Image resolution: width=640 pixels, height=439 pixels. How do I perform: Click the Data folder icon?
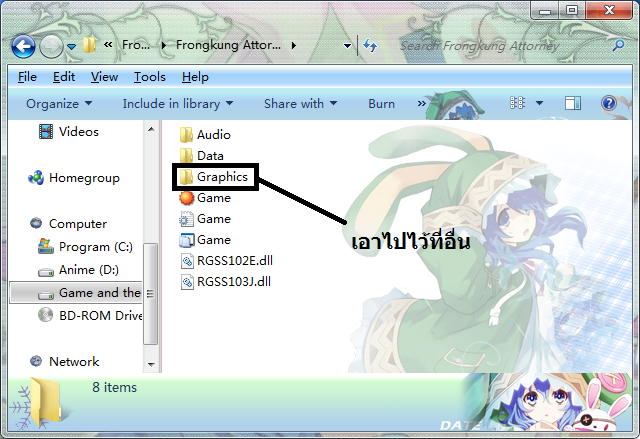coord(186,156)
